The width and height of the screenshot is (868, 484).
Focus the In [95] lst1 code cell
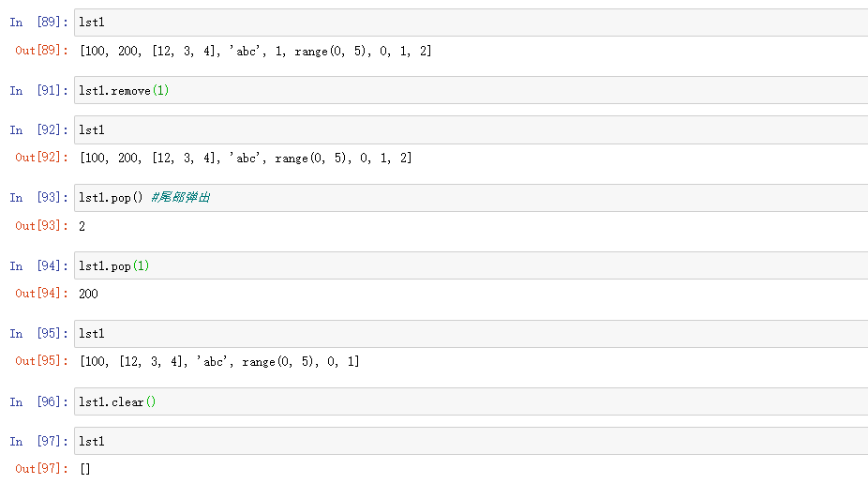[x=469, y=334]
